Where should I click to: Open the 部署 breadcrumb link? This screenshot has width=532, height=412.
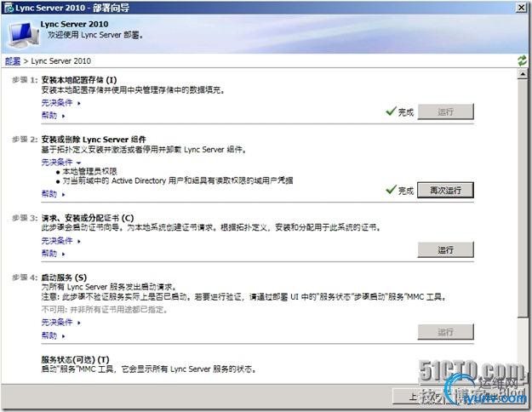click(x=13, y=61)
